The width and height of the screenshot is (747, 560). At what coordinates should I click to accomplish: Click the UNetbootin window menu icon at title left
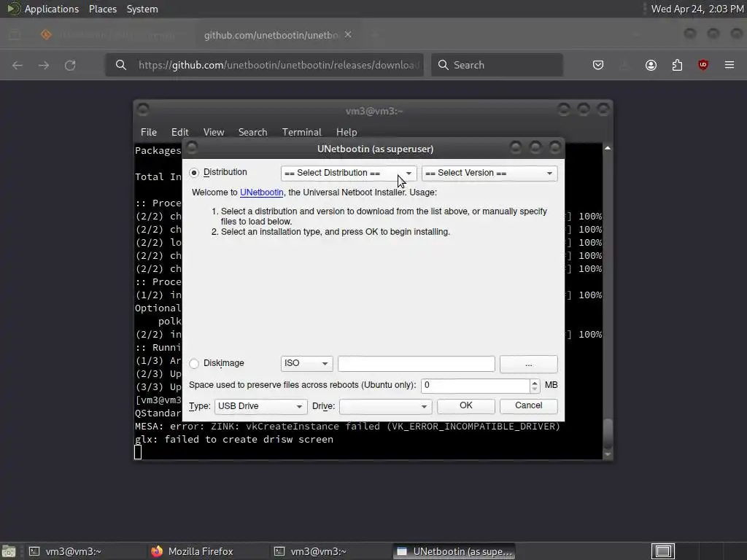click(192, 147)
